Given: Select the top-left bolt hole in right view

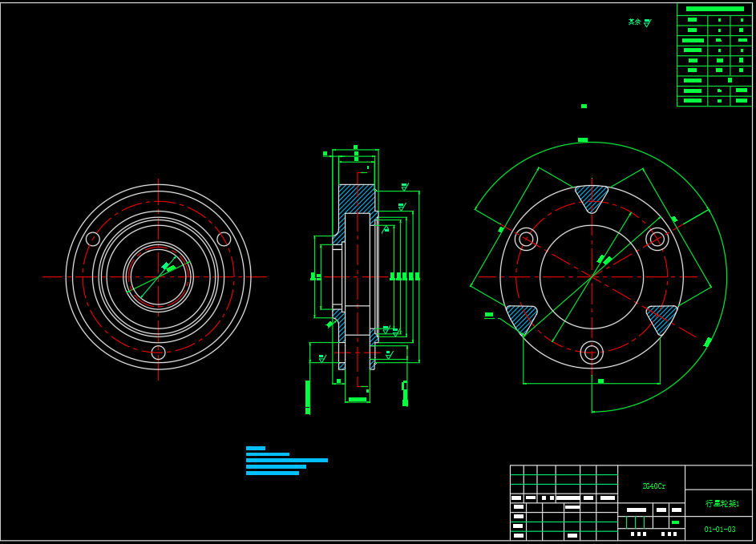Looking at the screenshot, I should point(526,238).
